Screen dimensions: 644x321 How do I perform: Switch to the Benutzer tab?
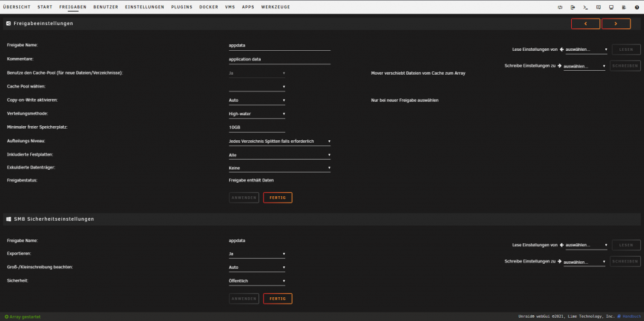[106, 7]
